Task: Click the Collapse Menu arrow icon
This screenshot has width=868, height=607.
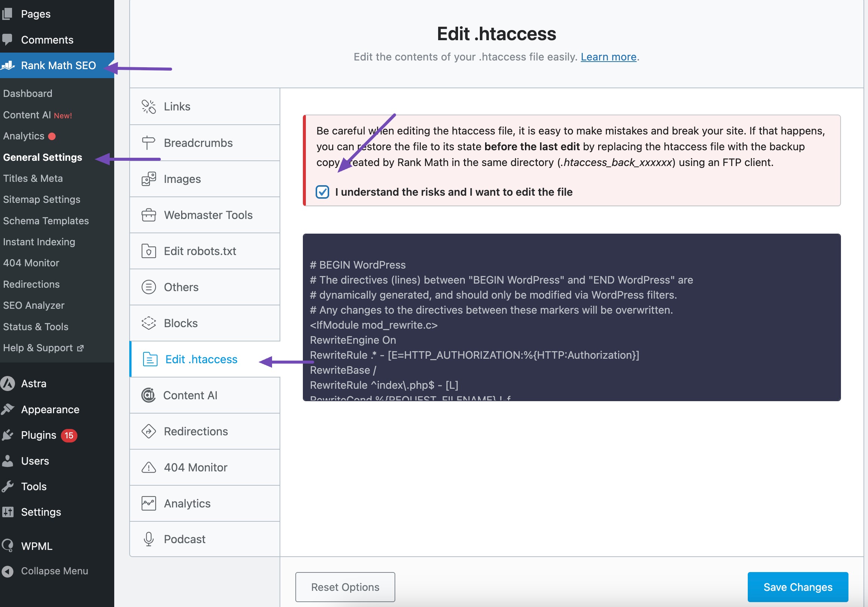Action: [8, 571]
